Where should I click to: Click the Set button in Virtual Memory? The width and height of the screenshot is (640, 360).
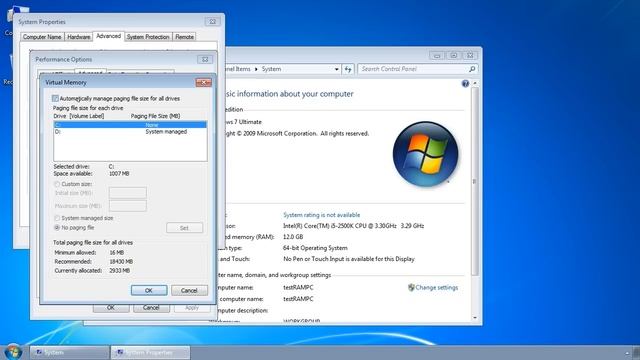click(x=184, y=228)
